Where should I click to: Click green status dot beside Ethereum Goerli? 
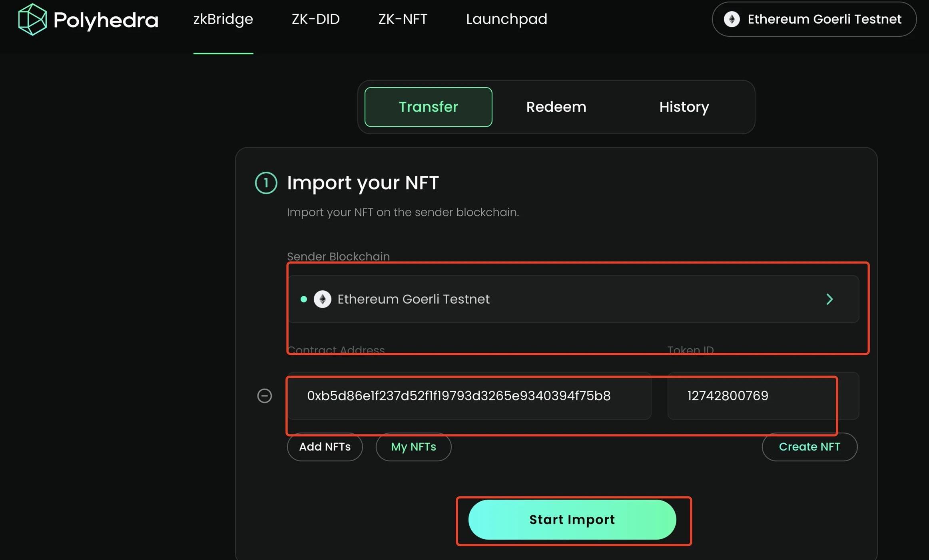[x=304, y=299]
